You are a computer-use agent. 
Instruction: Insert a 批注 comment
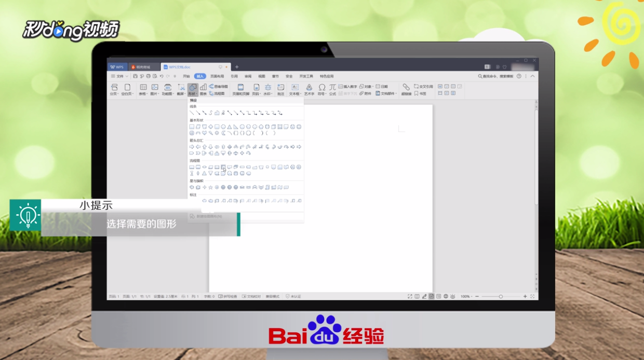281,90
